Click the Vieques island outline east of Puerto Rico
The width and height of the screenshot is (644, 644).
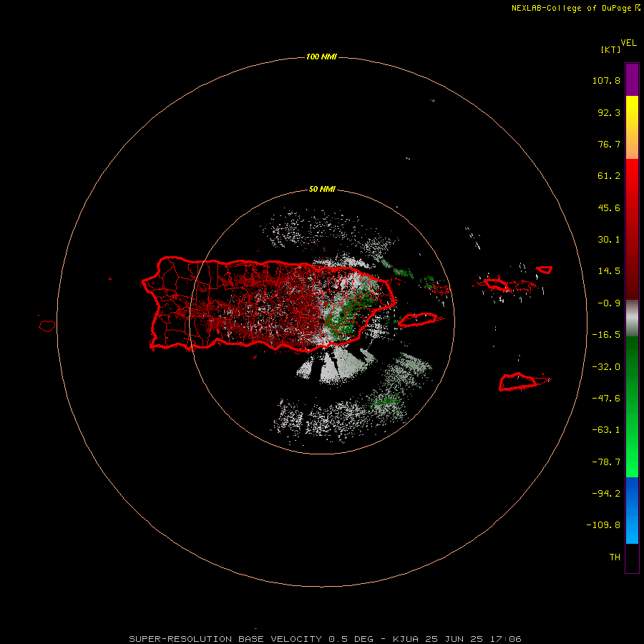tap(417, 320)
